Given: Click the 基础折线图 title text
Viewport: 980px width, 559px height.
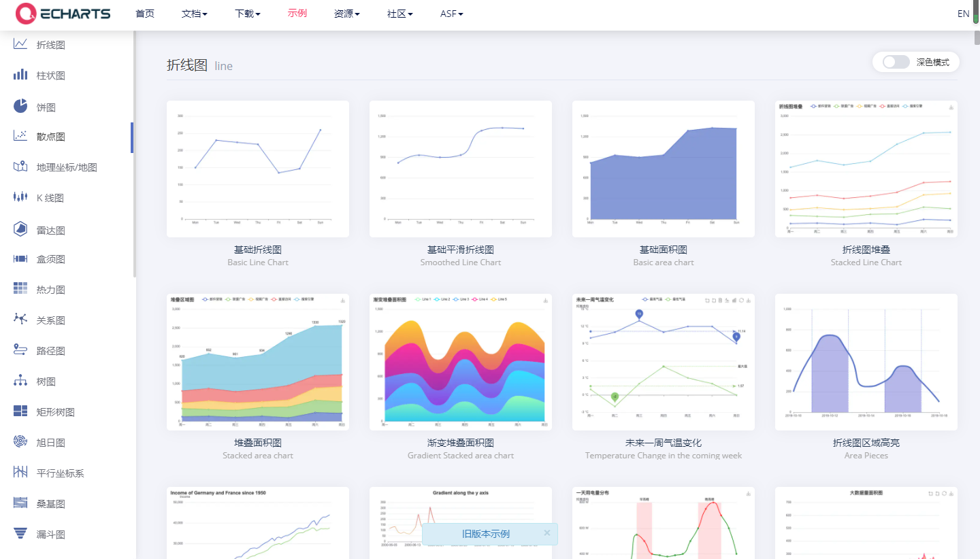Looking at the screenshot, I should click(x=258, y=250).
